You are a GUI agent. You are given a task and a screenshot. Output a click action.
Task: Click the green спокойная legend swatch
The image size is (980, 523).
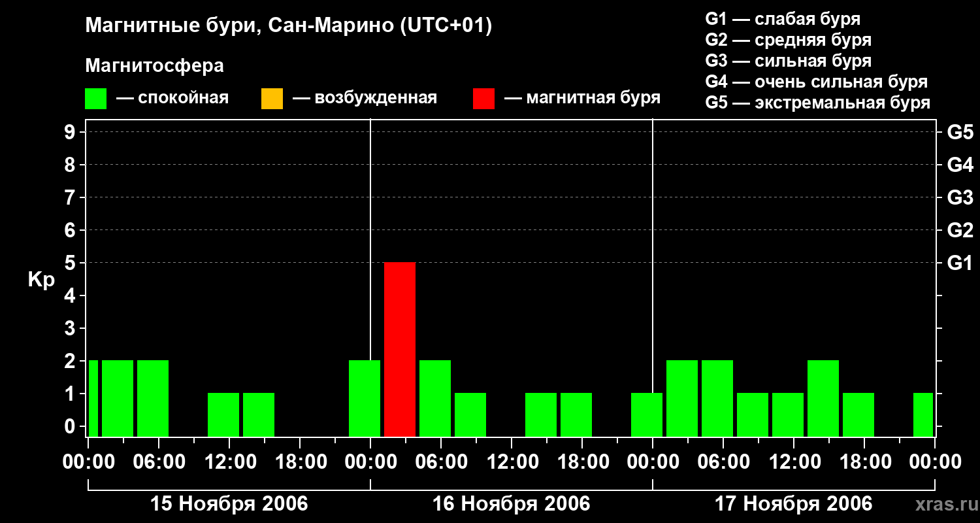point(96,99)
